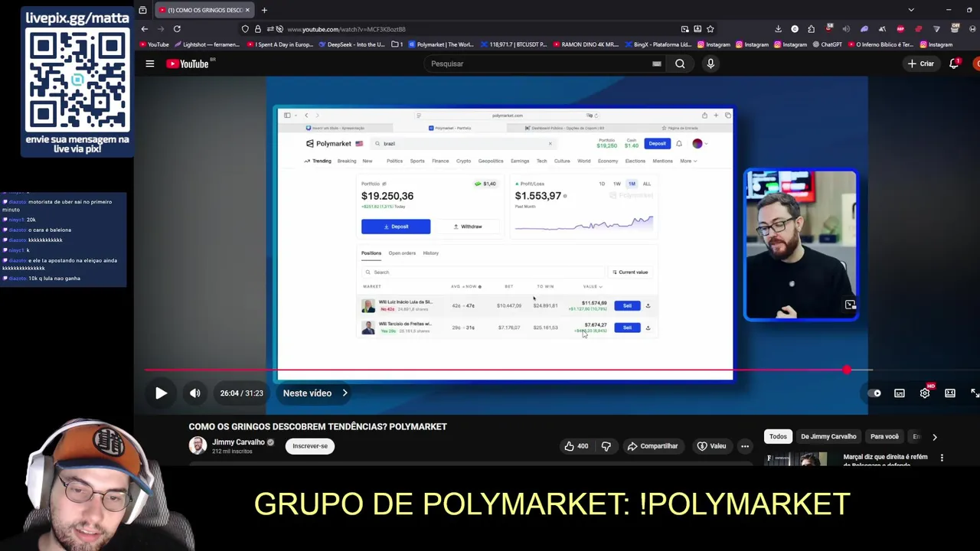Bookmark this page with star icon
This screenshot has height=551, width=980.
(x=710, y=29)
